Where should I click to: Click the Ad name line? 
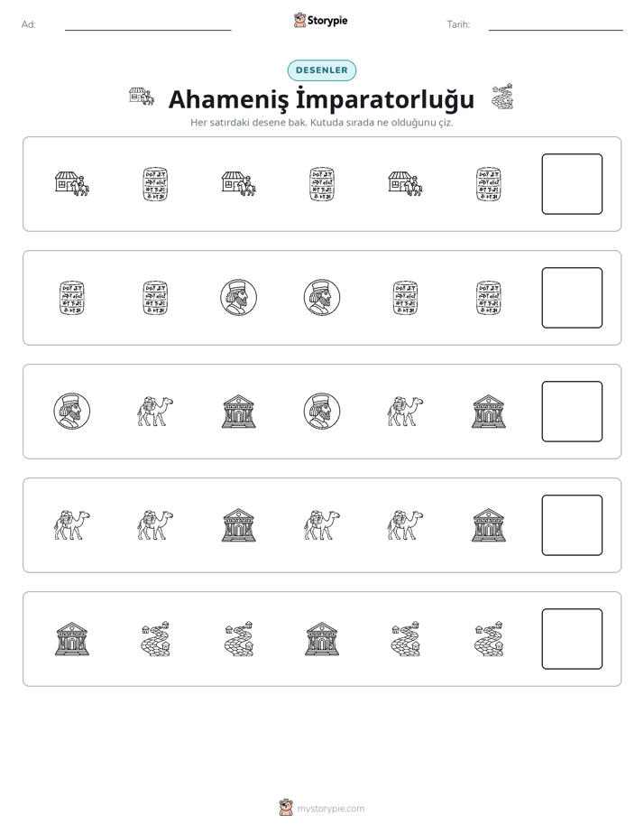[148, 29]
